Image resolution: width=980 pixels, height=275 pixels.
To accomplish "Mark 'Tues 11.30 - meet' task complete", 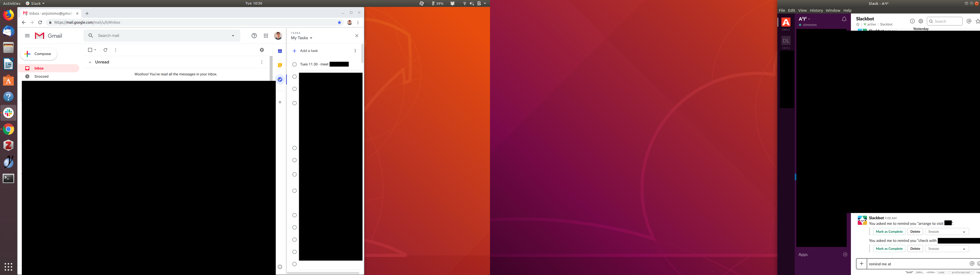I will (x=295, y=65).
